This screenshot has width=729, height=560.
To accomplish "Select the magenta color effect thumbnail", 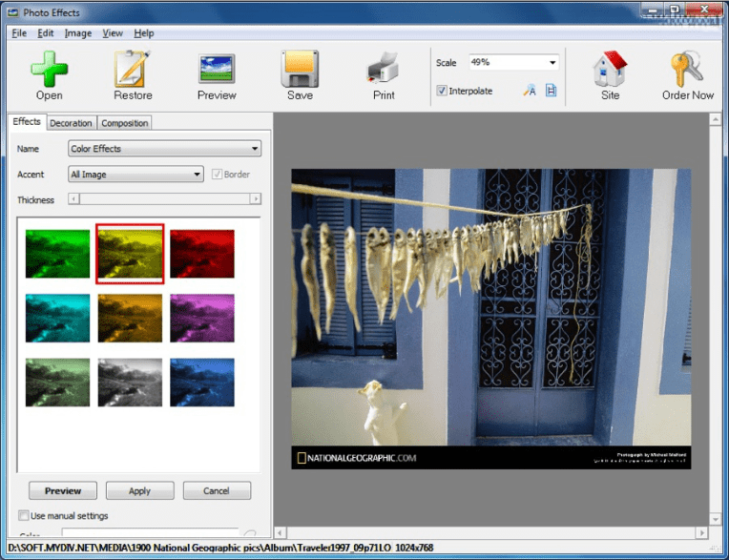I will pyautogui.click(x=201, y=318).
